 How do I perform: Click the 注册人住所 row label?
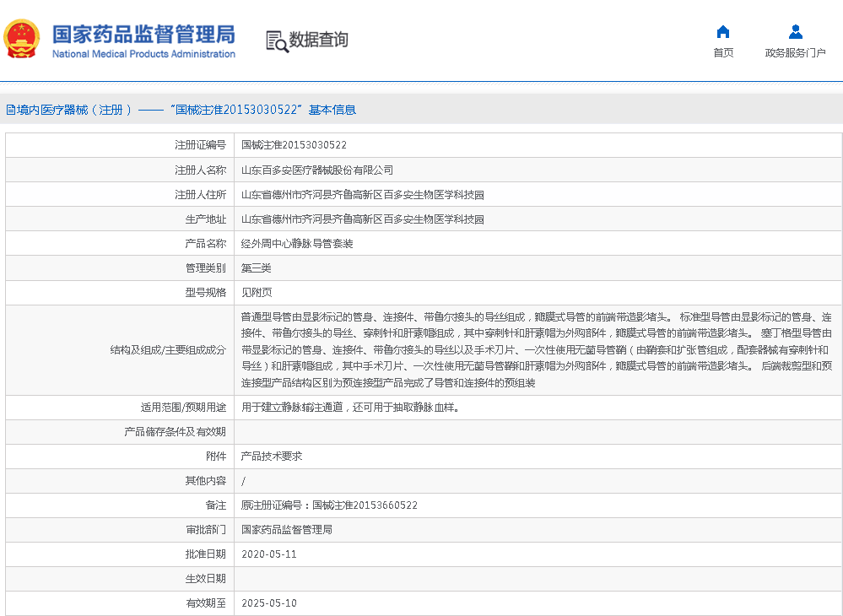point(200,195)
